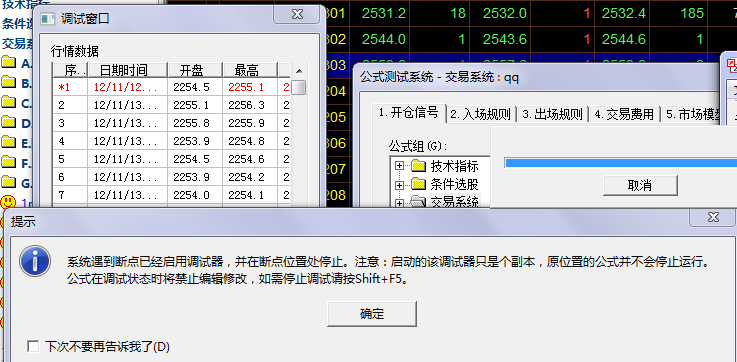Select 条件选 item in the left sidebar
Image resolution: width=737 pixels, height=362 pixels.
pos(17,24)
